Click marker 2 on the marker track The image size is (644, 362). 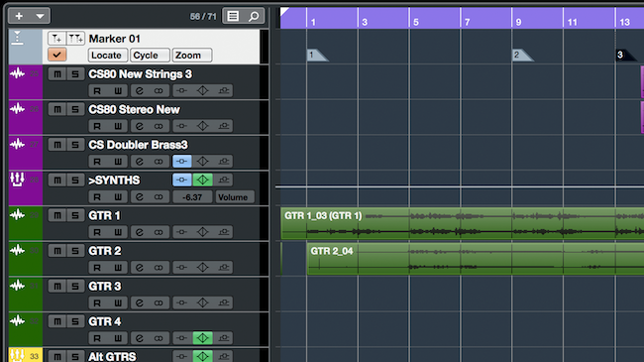pyautogui.click(x=523, y=56)
